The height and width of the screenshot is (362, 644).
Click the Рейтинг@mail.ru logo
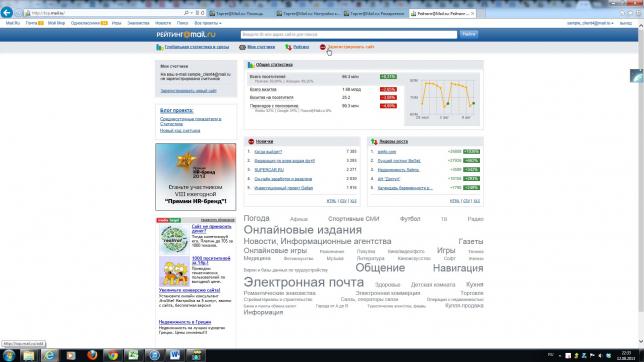pyautogui.click(x=186, y=35)
